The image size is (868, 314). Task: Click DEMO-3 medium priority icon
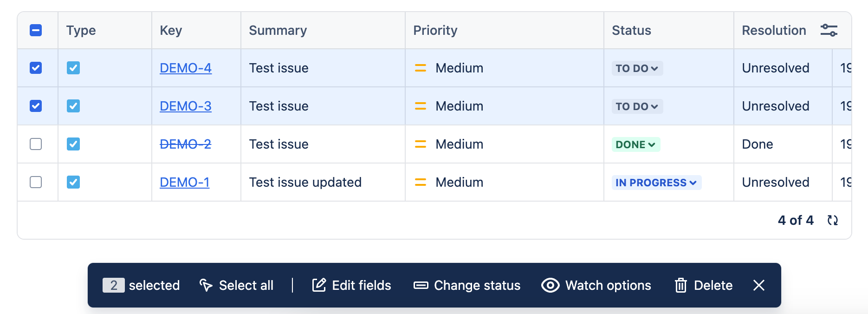coord(420,106)
